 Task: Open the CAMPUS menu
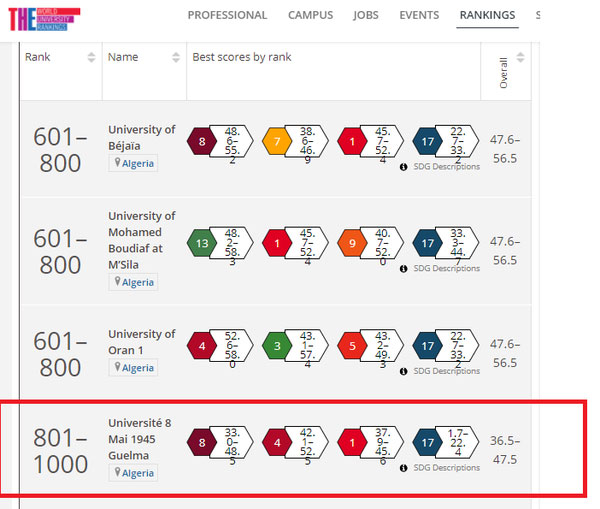(x=310, y=15)
